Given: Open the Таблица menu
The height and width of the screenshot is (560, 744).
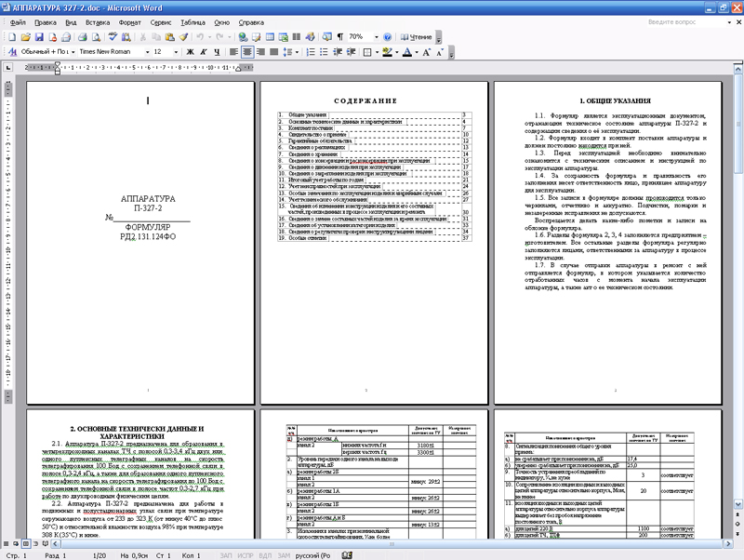Looking at the screenshot, I should [193, 20].
